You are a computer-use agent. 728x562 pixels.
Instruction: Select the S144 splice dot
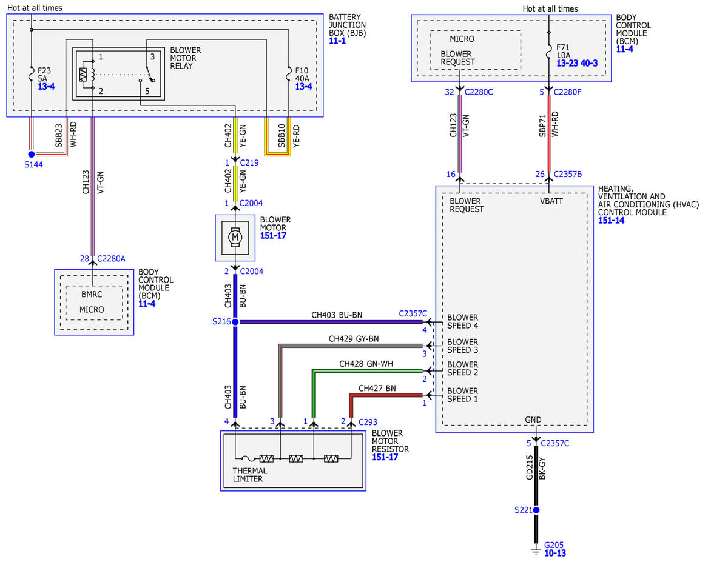[32, 155]
